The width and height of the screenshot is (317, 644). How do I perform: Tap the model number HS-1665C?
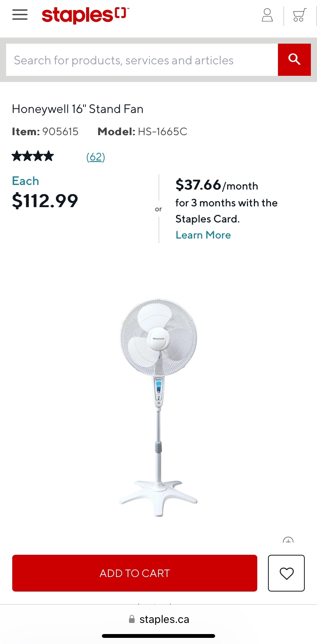[162, 132]
